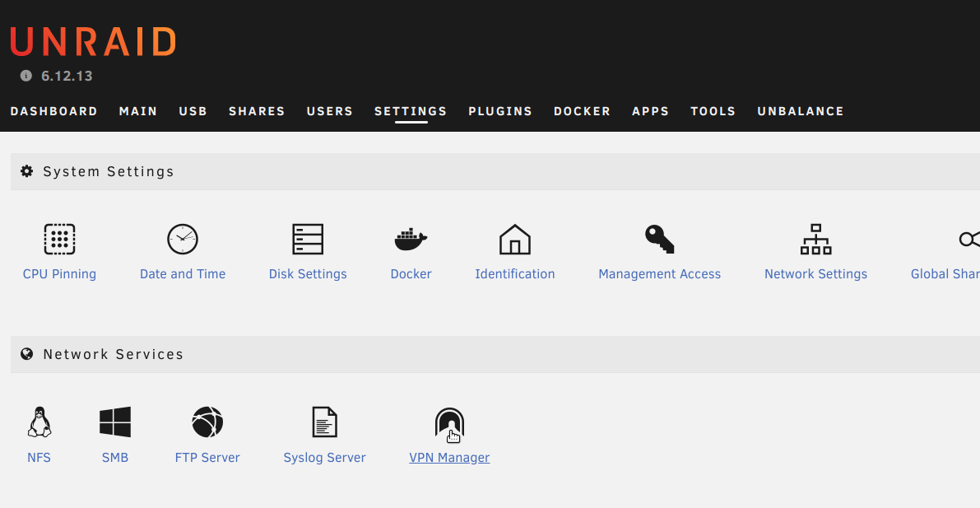
Task: Click the version info icon beside 6.12.13
Action: 26,76
